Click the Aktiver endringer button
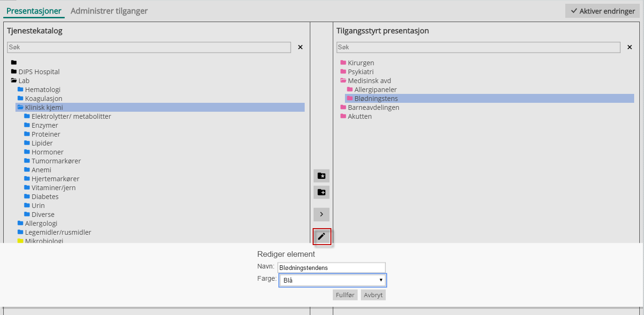Viewport: 644px width, 315px height. 602,11
